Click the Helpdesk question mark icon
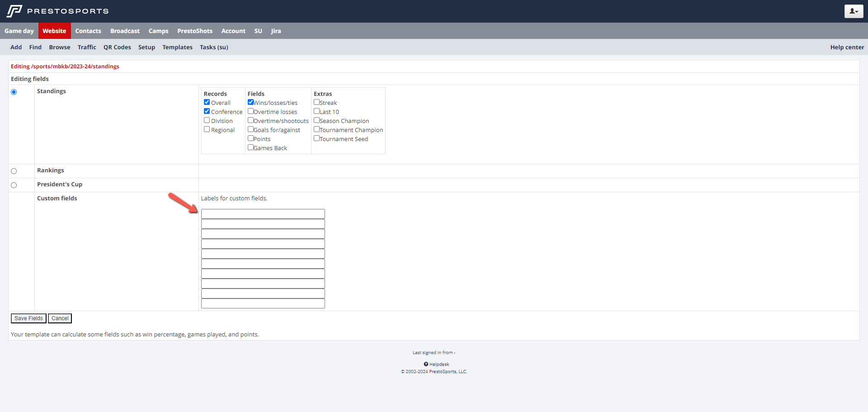 (x=426, y=364)
